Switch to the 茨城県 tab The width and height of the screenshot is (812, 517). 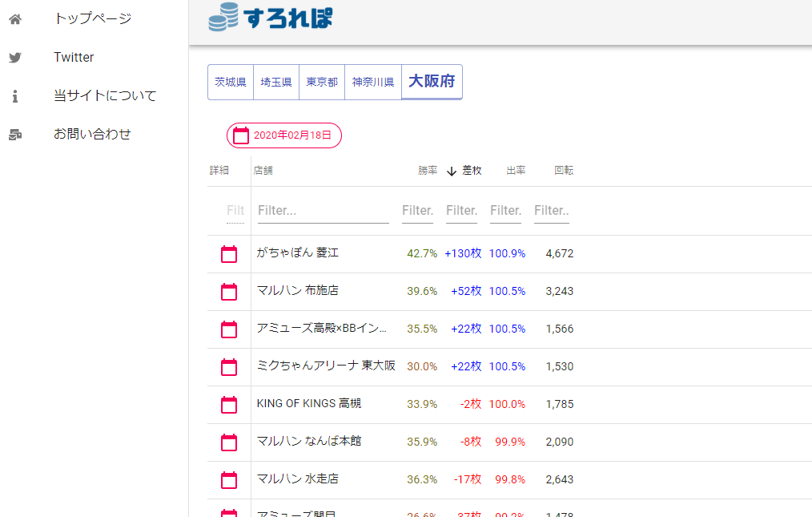click(231, 82)
